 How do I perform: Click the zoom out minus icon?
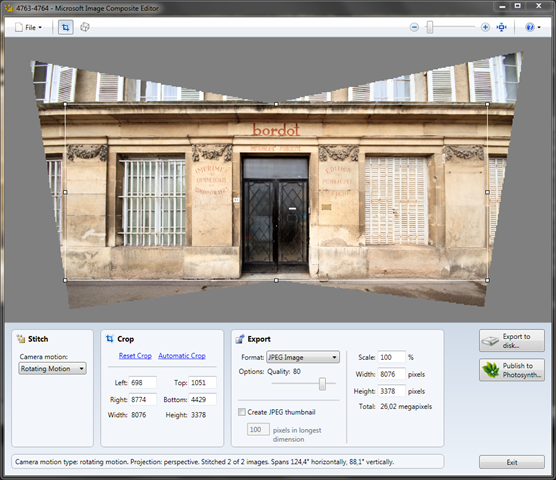point(414,27)
